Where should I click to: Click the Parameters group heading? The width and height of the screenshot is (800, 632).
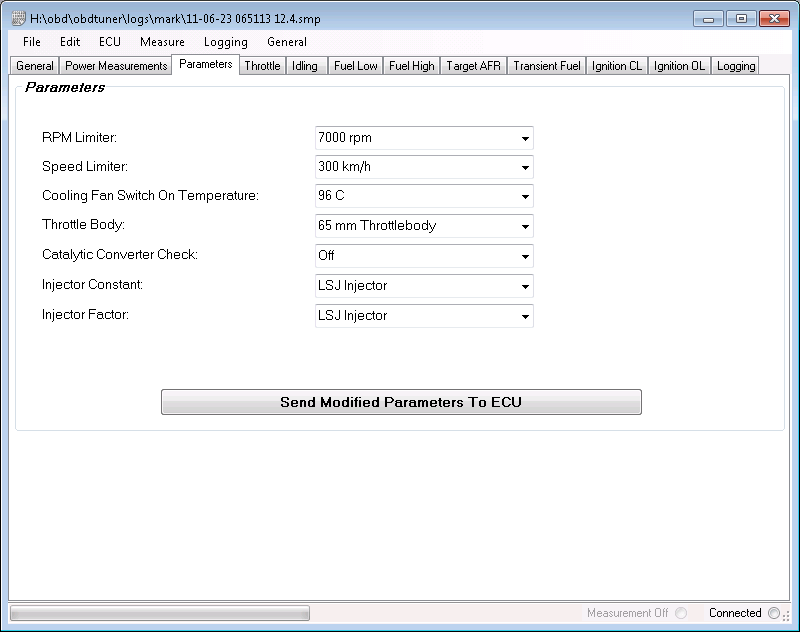(x=65, y=87)
